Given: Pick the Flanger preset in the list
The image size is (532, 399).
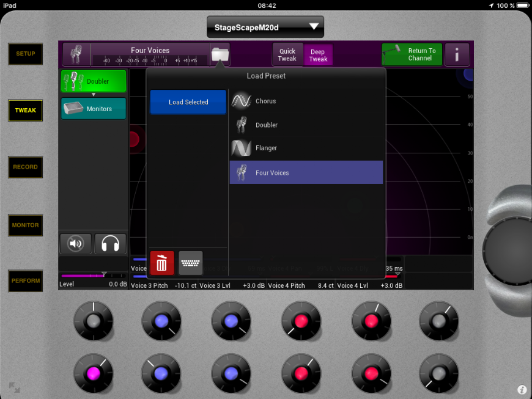Looking at the screenshot, I should 306,148.
